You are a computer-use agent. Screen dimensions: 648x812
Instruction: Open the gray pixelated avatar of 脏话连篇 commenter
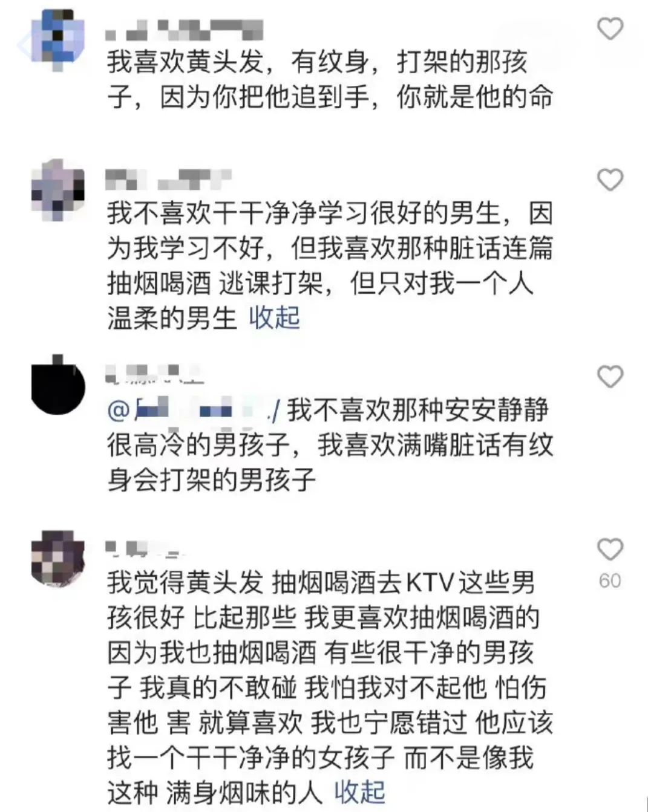pyautogui.click(x=57, y=189)
